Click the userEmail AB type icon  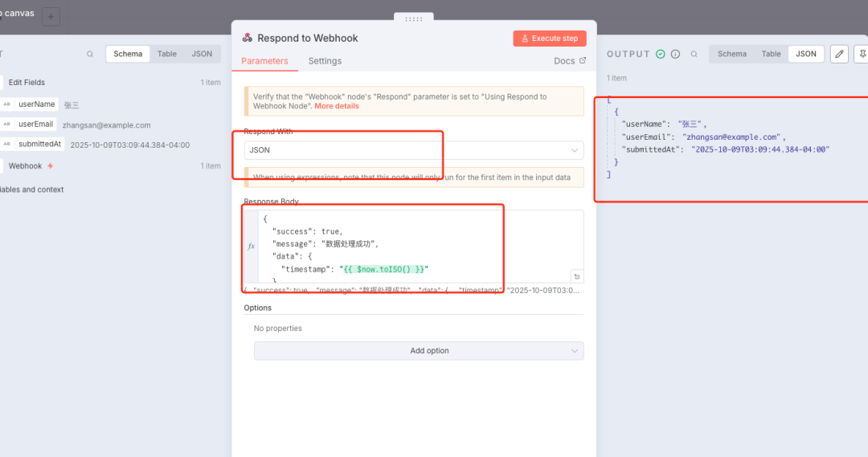point(6,124)
